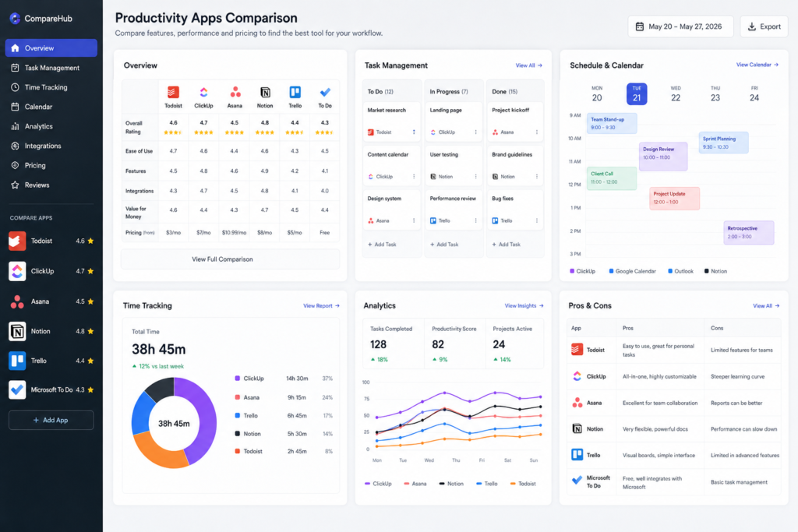Click Todoist icon in Pros & Cons table
The image size is (798, 532).
[x=577, y=350]
